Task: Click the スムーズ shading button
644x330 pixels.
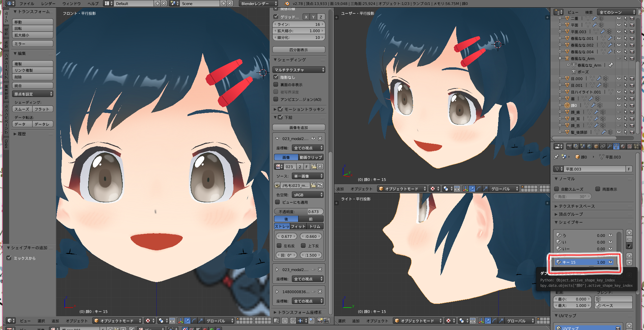Action: click(x=22, y=109)
